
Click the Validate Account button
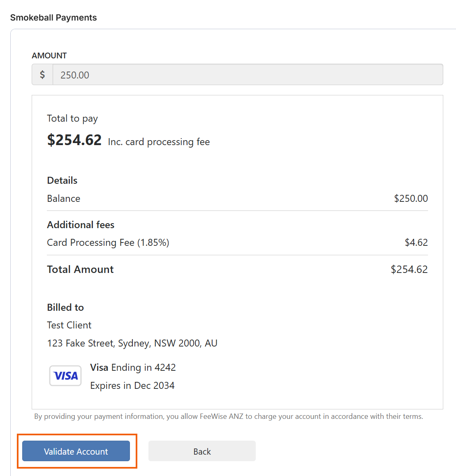76,451
